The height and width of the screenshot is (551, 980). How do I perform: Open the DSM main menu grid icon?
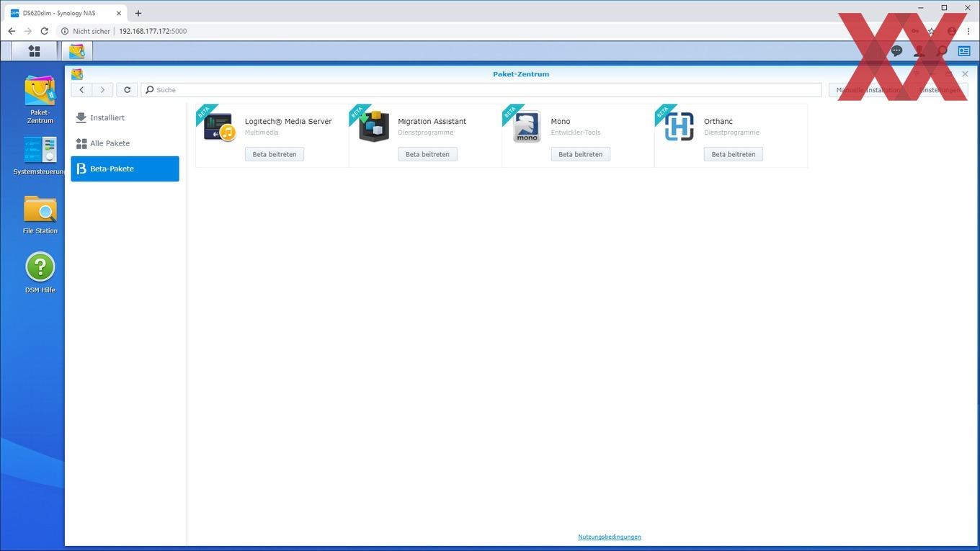[34, 51]
